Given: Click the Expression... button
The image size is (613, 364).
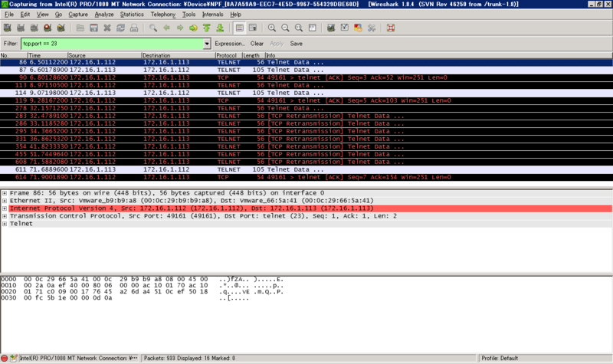Looking at the screenshot, I should coord(230,44).
